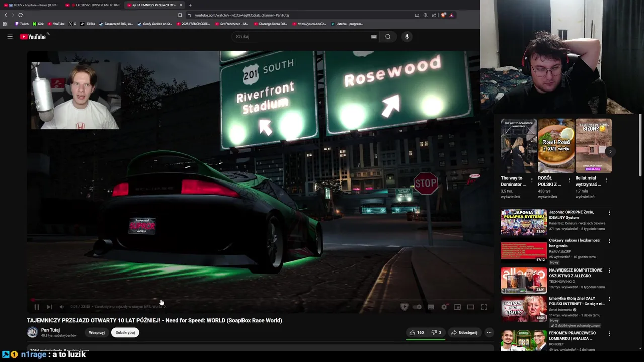Open options for Ile lat miał wytrzymać short

click(606, 180)
